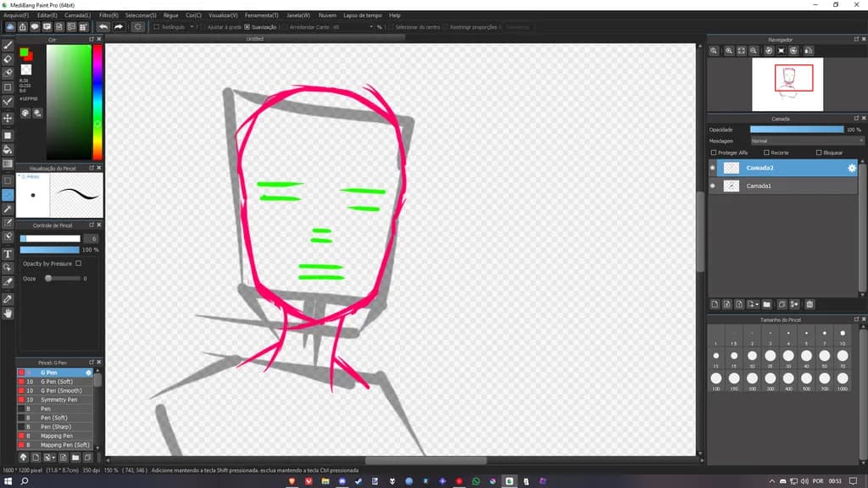Click the transparent color swatch
This screenshot has height=488, width=868.
(26, 69)
